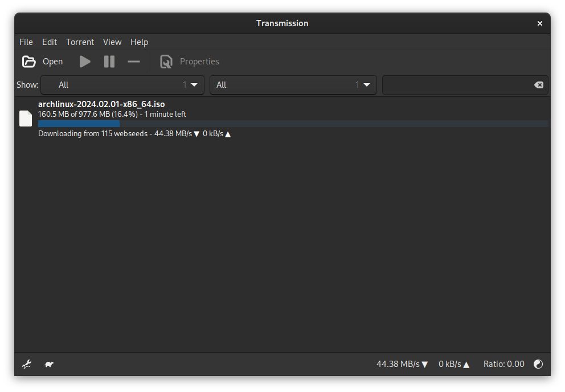Open the File menu
Viewport: 565px width, 392px height.
26,42
